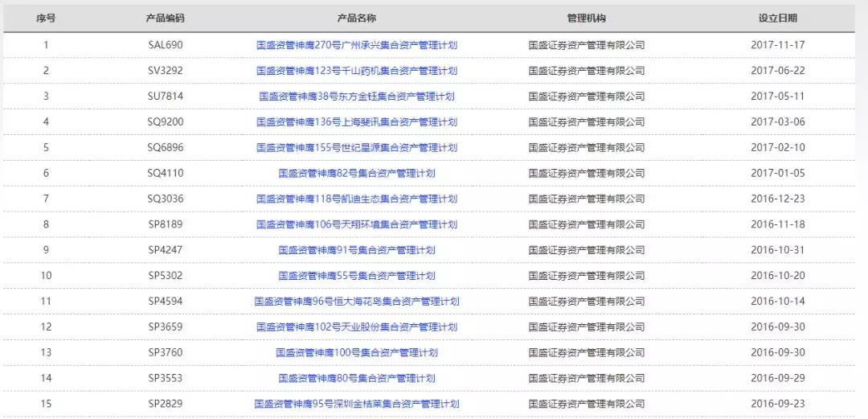Open 国盛资管神鹰102号天业股份集合资产管理计划 link
868x419 pixels.
[357, 327]
